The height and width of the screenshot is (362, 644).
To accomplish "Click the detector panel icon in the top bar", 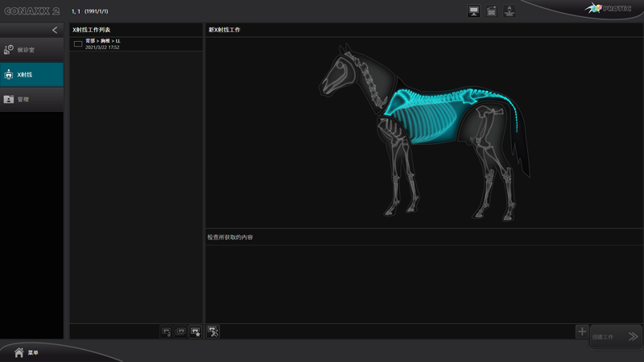I will click(x=491, y=11).
